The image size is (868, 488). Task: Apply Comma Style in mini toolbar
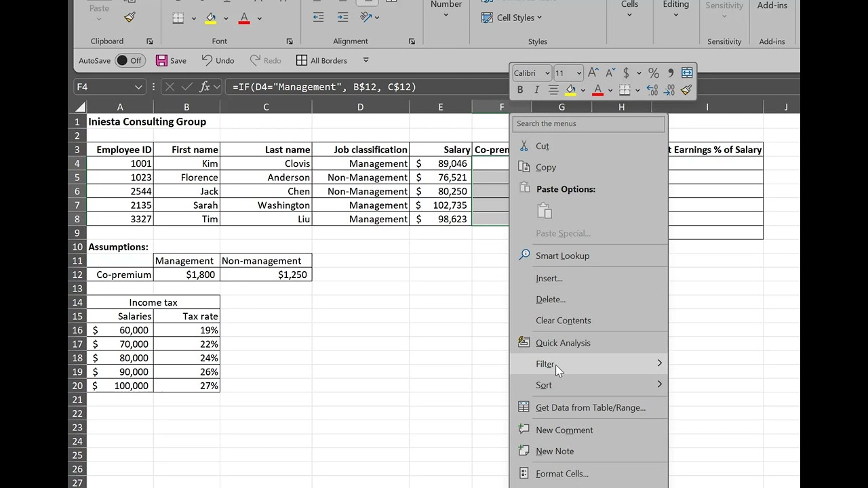[x=671, y=73]
